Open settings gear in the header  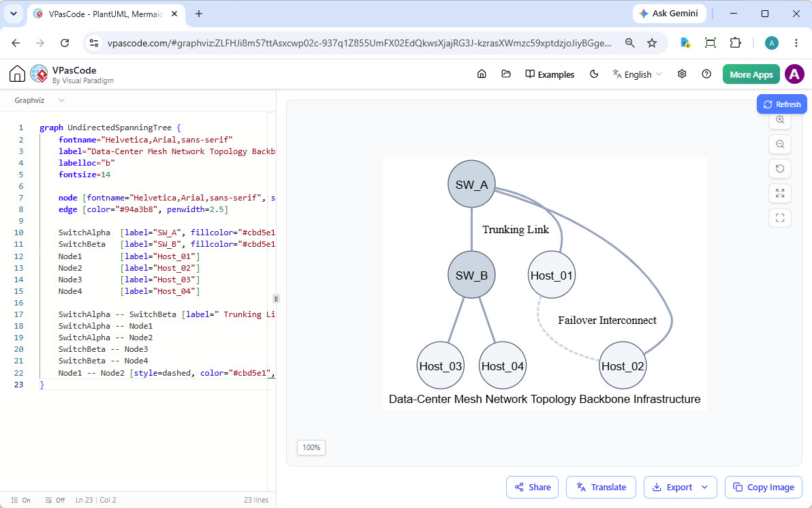(x=682, y=74)
